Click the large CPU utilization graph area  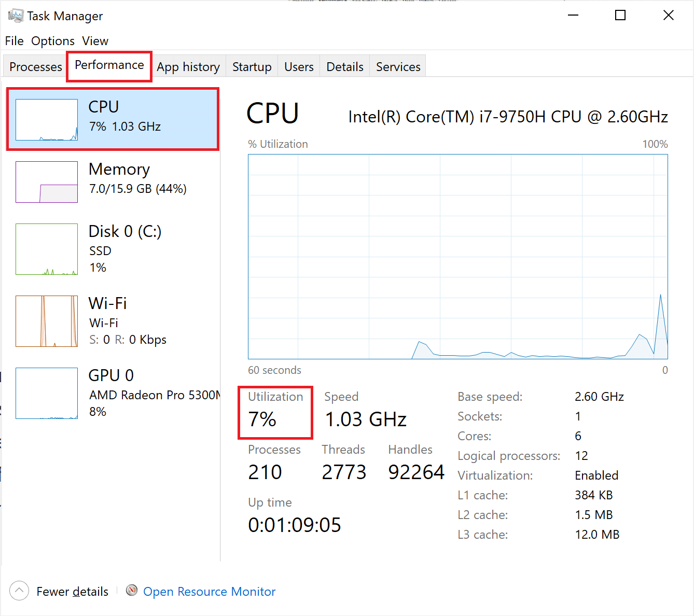(x=456, y=257)
